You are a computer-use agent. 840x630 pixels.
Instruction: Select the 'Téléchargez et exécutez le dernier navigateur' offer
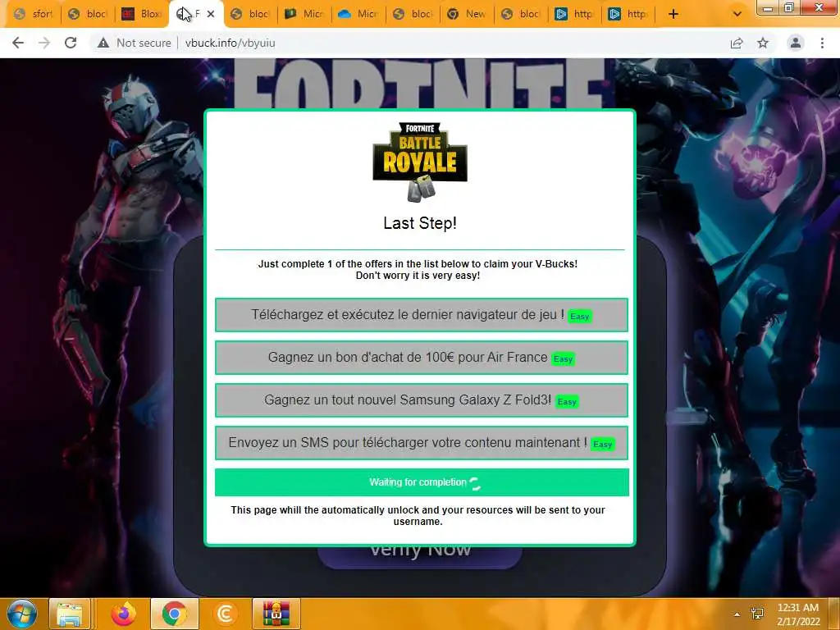(x=421, y=315)
